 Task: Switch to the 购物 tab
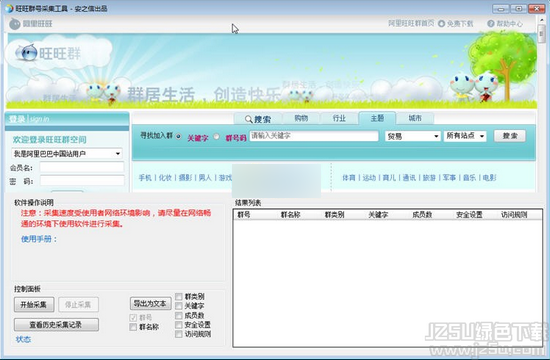coord(301,119)
